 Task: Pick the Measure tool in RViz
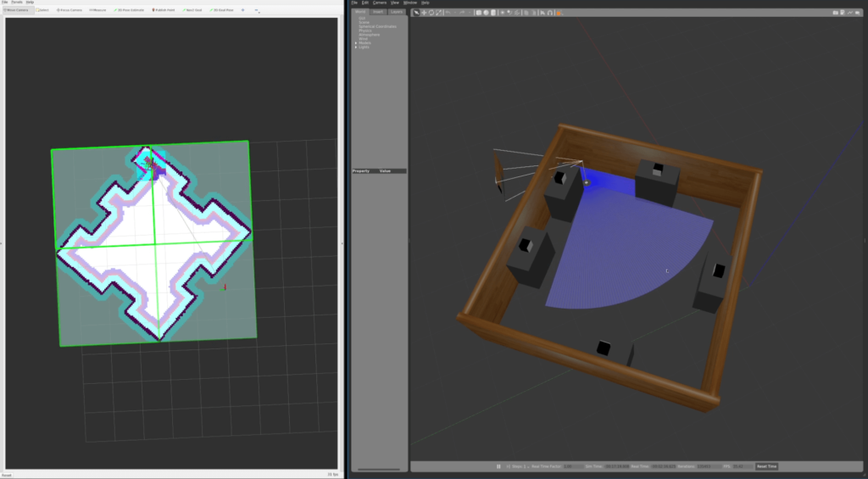coord(98,10)
